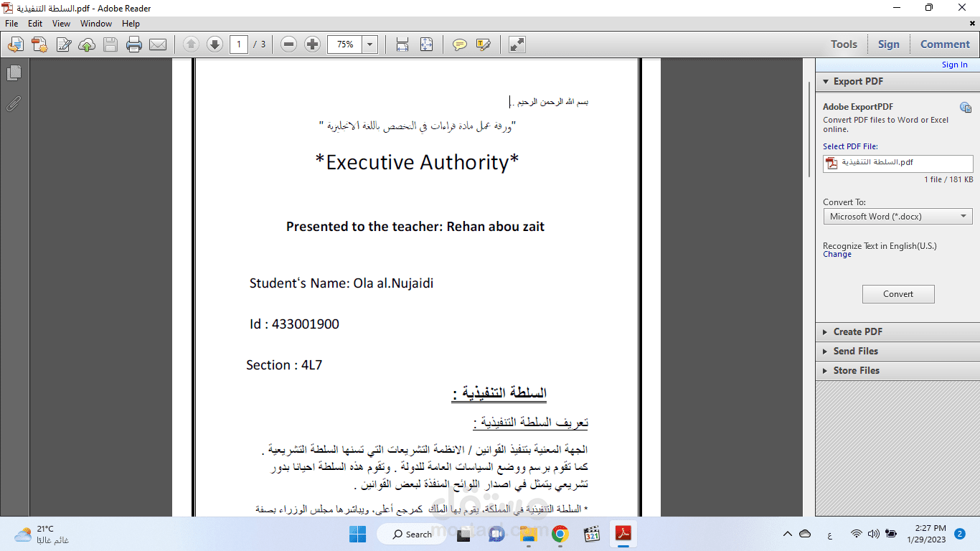Click the Convert button
This screenshot has width=980, height=551.
(x=898, y=294)
